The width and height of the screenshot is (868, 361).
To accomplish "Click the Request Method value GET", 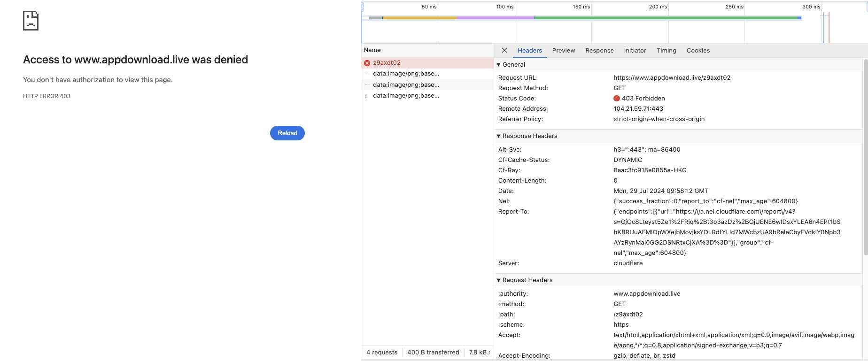I will point(620,88).
